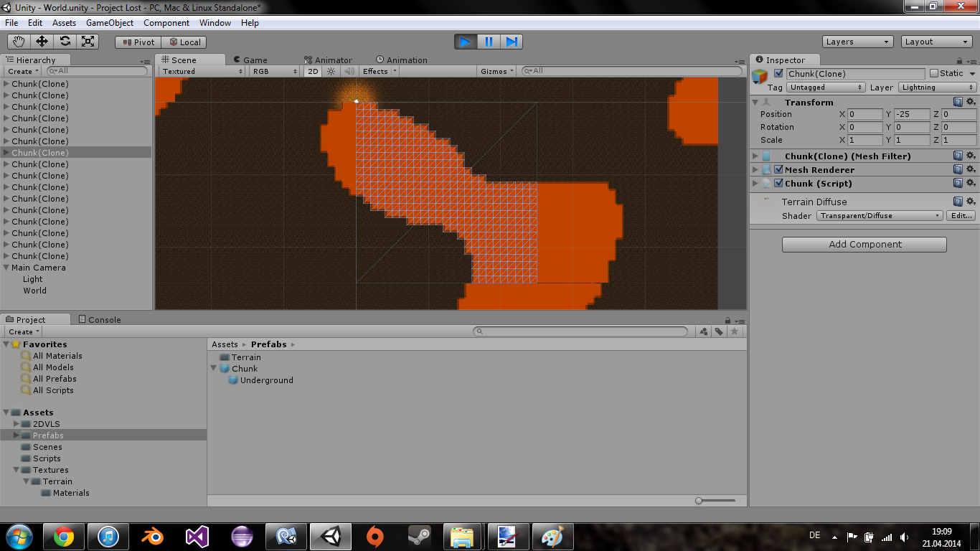Open Terrain Diffuse material gear menu
Image resolution: width=980 pixels, height=551 pixels.
[971, 202]
